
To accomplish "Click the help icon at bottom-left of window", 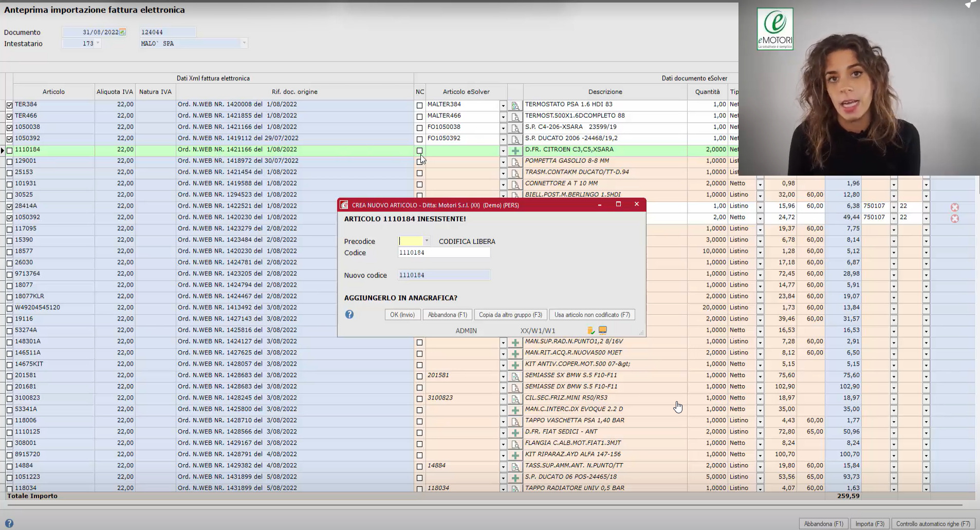I will [x=9, y=523].
